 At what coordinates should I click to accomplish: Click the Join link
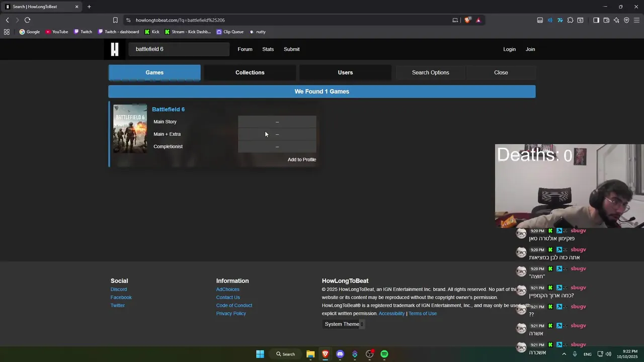(x=530, y=49)
